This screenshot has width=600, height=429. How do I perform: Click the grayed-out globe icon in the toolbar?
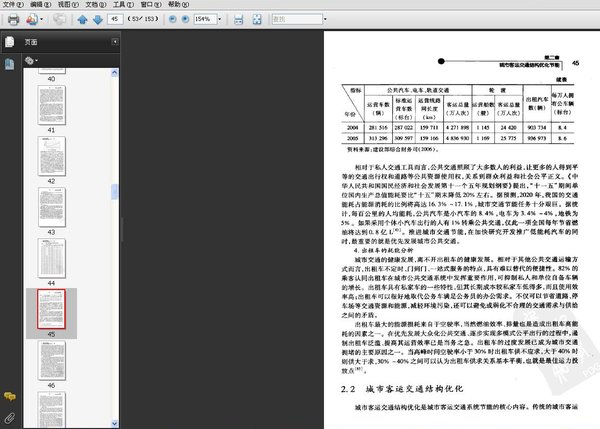pos(60,19)
